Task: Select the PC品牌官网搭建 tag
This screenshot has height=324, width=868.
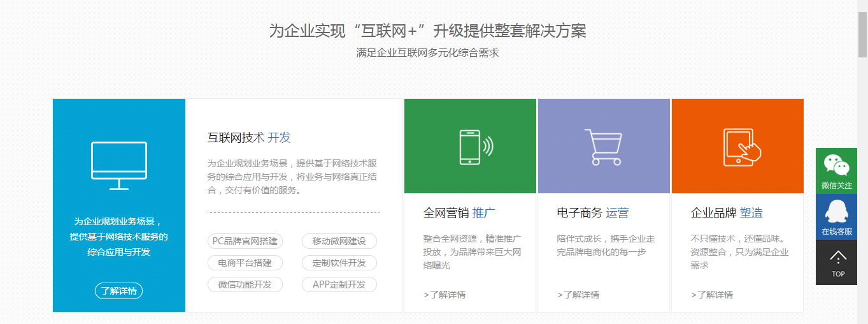Action: (245, 241)
